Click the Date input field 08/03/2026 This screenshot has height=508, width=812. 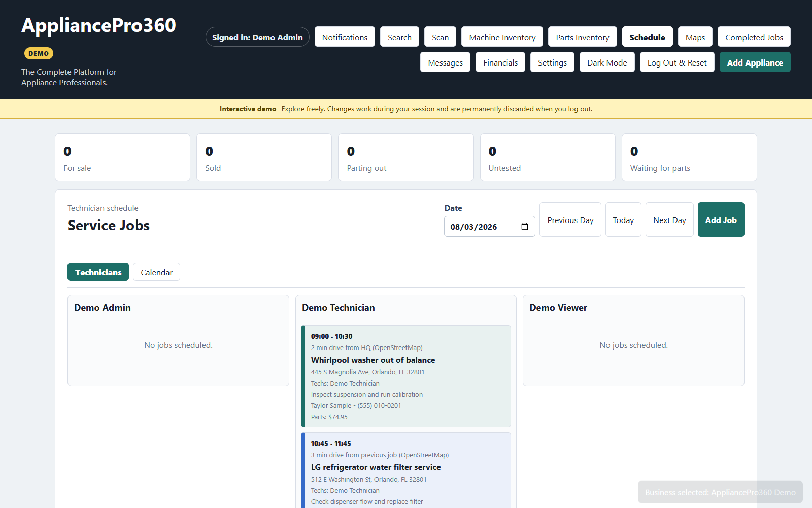489,227
